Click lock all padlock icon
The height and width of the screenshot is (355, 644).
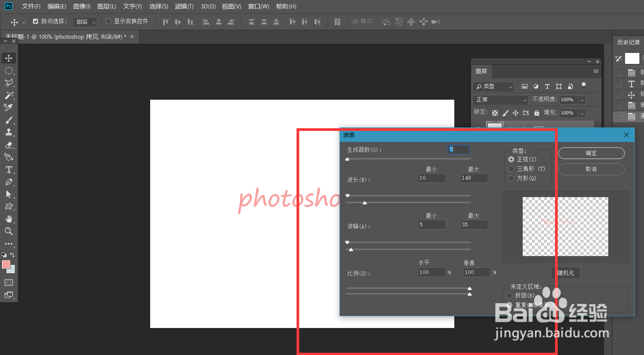point(536,113)
